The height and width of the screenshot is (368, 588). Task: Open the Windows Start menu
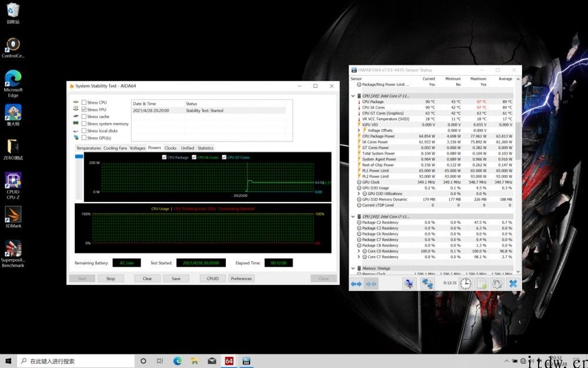coord(8,361)
